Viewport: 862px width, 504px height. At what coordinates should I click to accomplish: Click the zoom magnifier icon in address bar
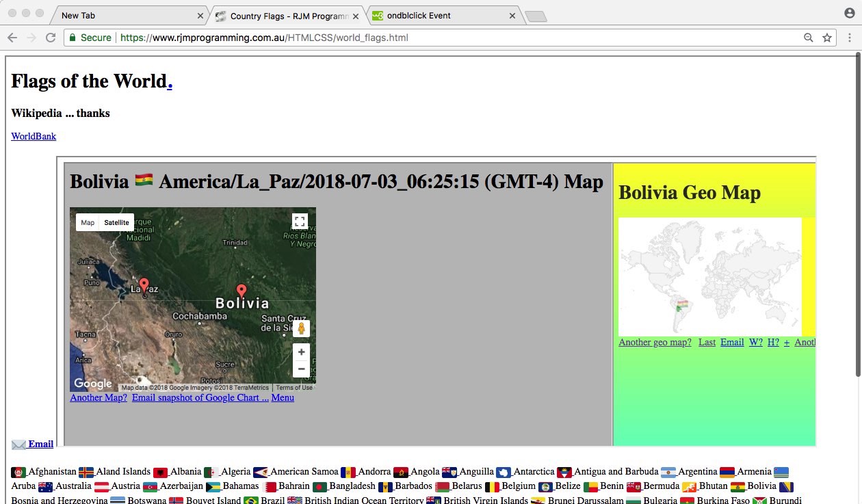tap(809, 38)
